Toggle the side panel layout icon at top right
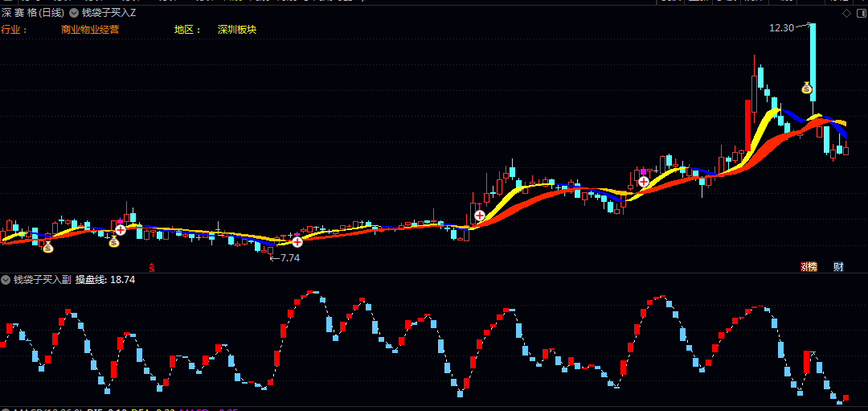Screen dimensions: 868x411 860,14
